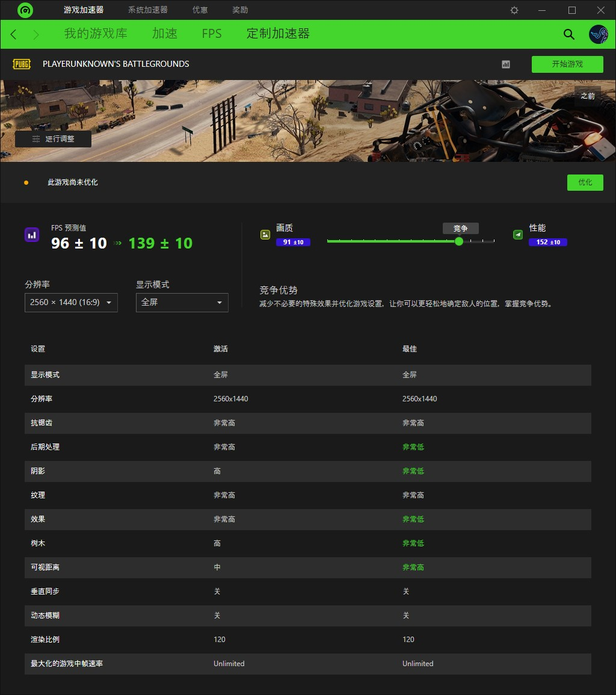Click the PUBG game logo icon
This screenshot has width=616, height=695.
click(x=22, y=64)
